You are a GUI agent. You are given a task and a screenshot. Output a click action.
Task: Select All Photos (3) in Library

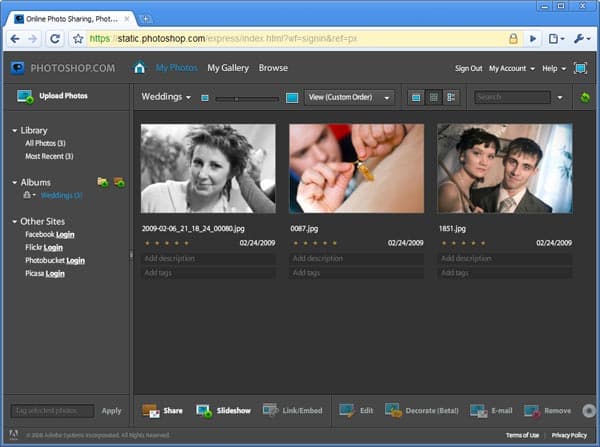(x=45, y=143)
